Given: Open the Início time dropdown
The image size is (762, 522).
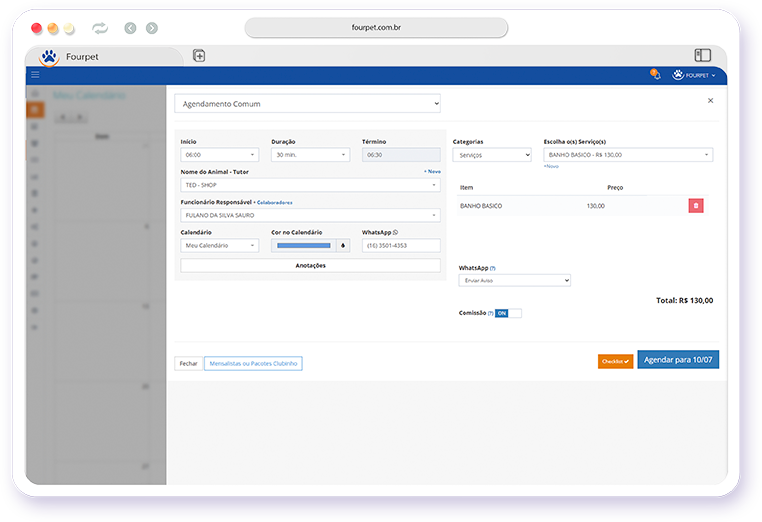Looking at the screenshot, I should point(219,155).
